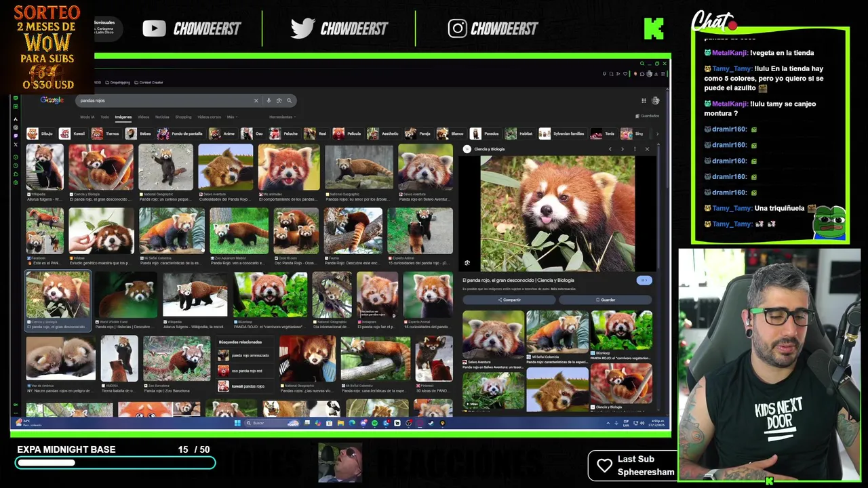This screenshot has height=488, width=868.
Task: Show the previous image in preview panel
Action: pyautogui.click(x=610, y=149)
